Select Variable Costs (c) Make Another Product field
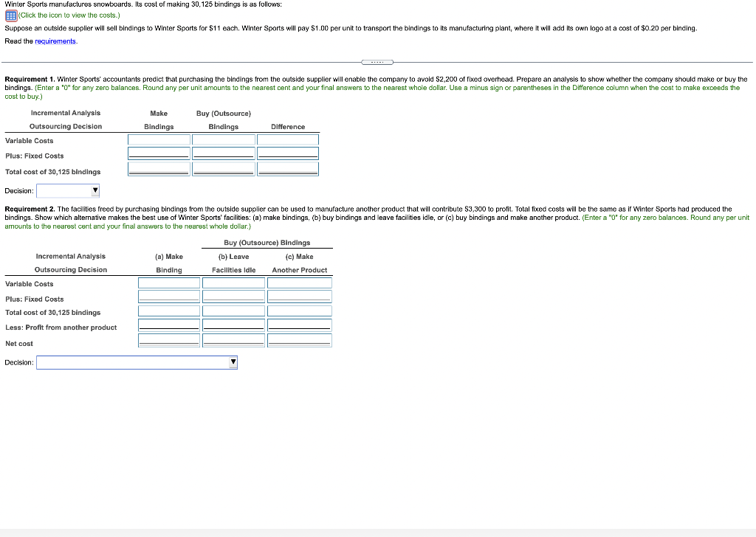The width and height of the screenshot is (756, 537). [300, 283]
